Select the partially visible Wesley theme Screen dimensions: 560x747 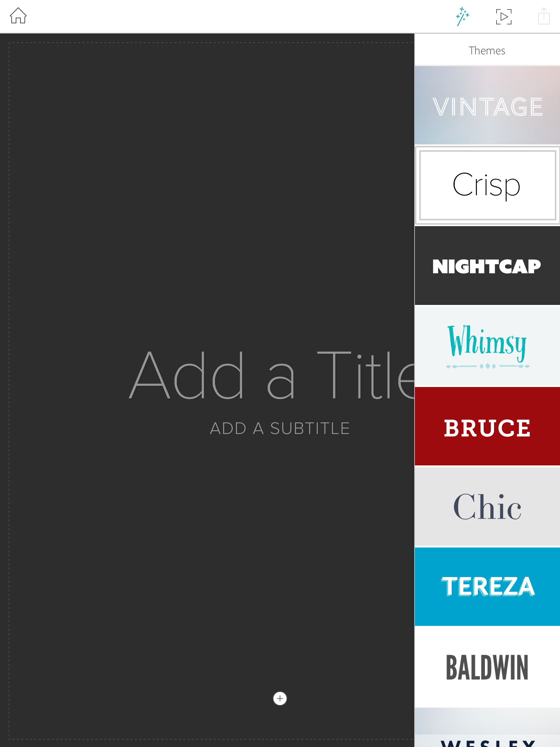(487, 728)
